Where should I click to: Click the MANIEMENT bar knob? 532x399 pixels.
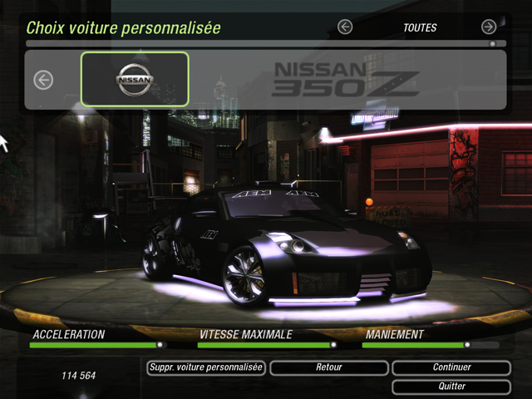tap(467, 345)
